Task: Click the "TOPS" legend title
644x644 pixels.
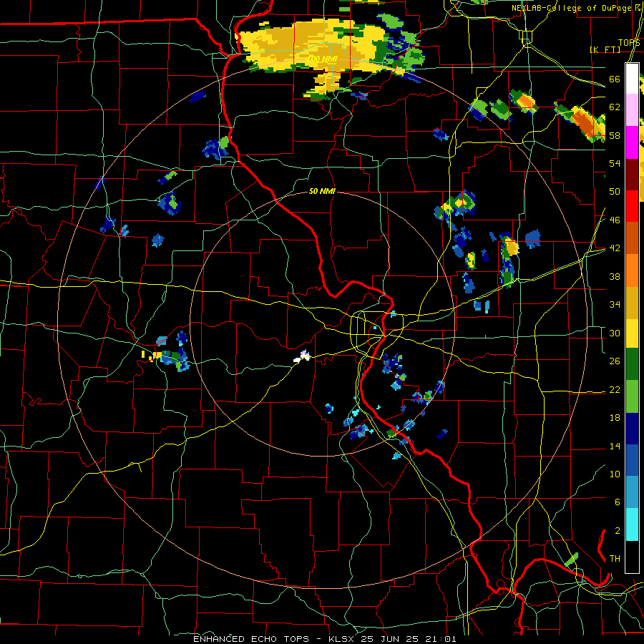Action: click(x=629, y=43)
